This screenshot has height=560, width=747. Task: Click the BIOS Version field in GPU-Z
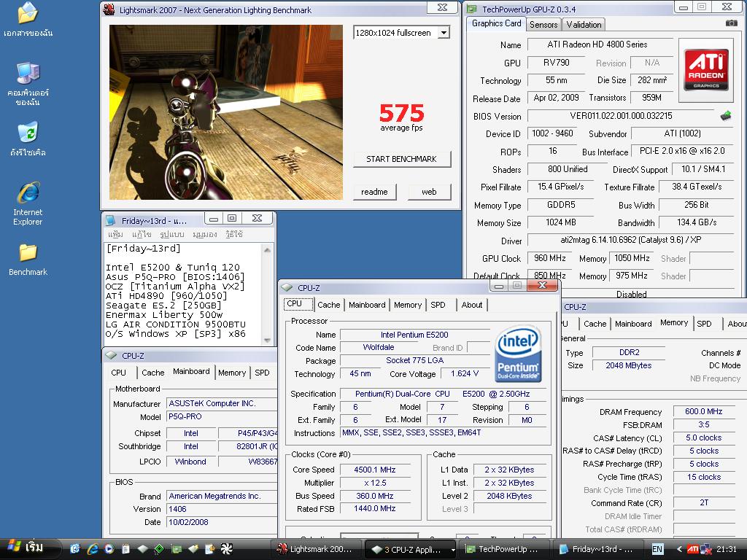tap(621, 116)
